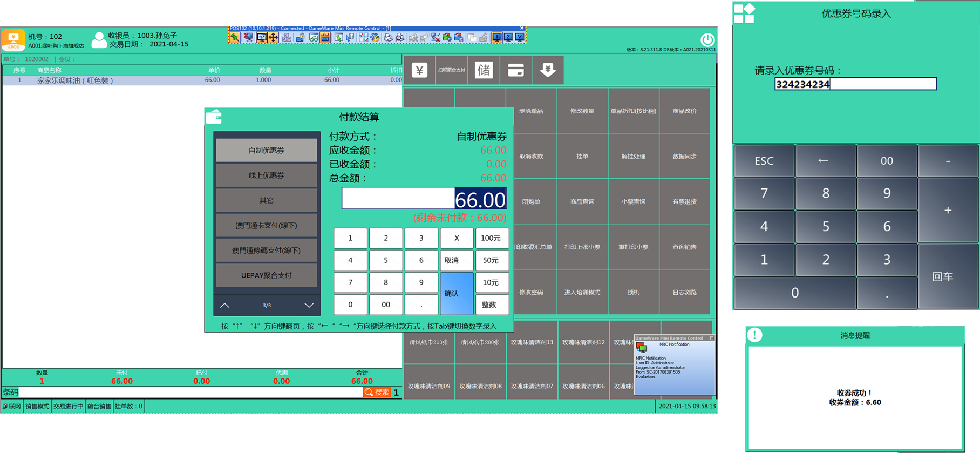Click the 储 stored-value payment icon
The image size is (980, 453).
[484, 70]
